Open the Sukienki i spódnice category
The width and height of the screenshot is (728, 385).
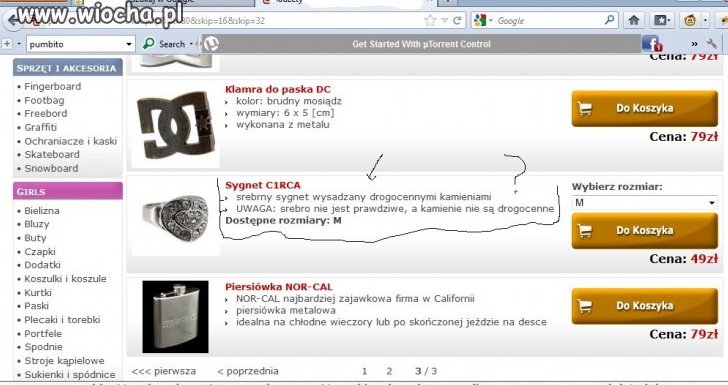[70, 374]
